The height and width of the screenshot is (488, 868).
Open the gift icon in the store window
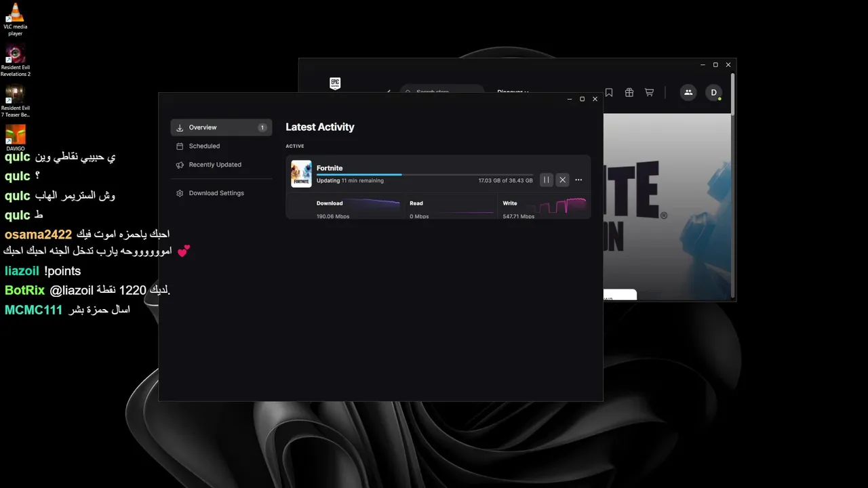pyautogui.click(x=629, y=93)
